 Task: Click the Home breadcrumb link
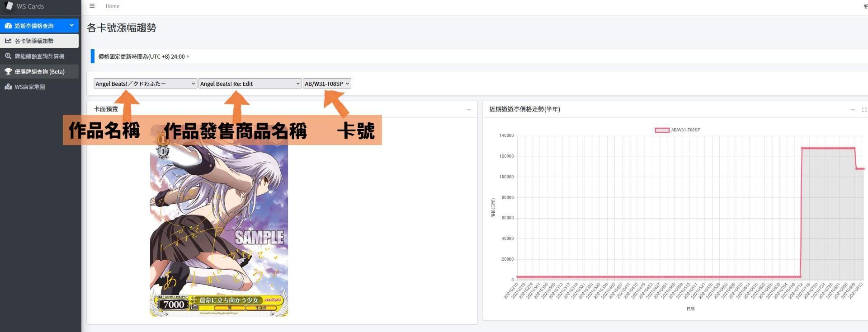point(112,6)
